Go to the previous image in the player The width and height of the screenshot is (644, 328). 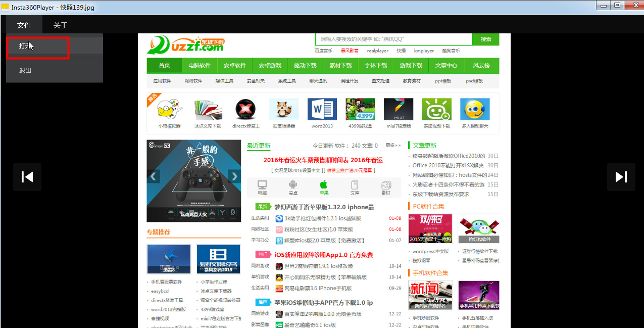coord(27,176)
